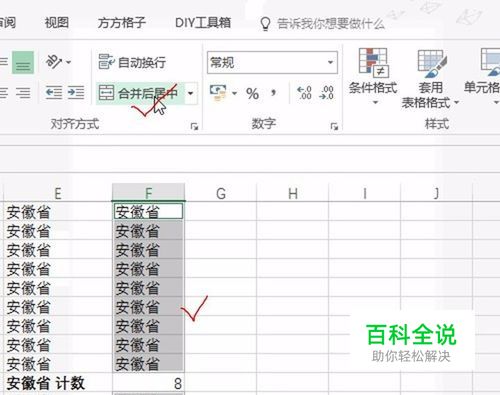Click the increase indent icon

coord(76,93)
